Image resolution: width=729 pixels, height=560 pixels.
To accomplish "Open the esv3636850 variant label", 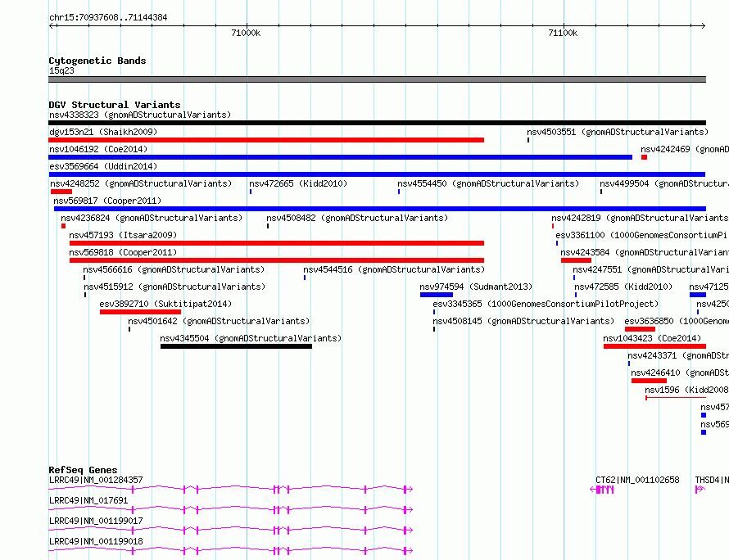I will [x=677, y=321].
